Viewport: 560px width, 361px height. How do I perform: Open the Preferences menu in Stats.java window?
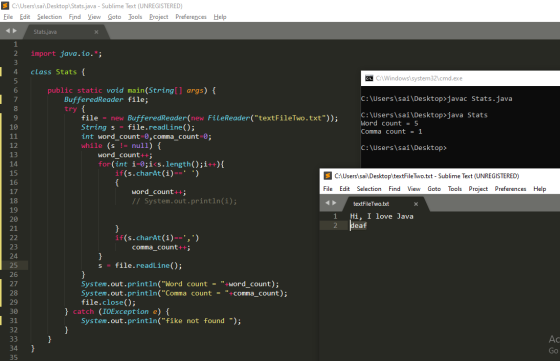tap(191, 17)
